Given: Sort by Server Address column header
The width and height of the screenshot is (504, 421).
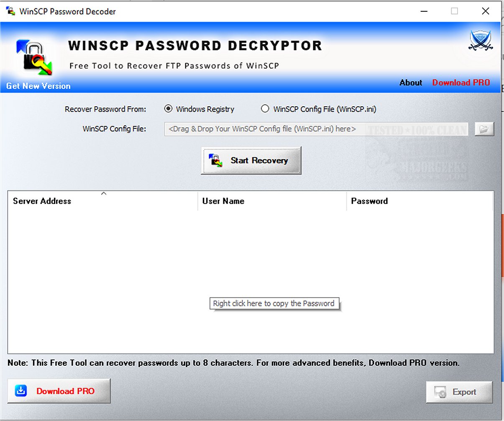Looking at the screenshot, I should (x=102, y=201).
